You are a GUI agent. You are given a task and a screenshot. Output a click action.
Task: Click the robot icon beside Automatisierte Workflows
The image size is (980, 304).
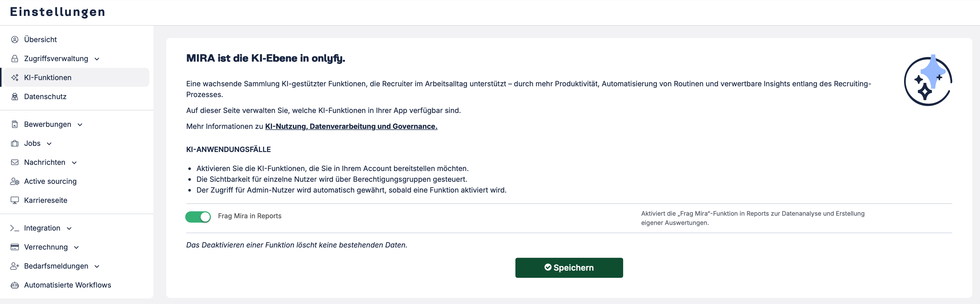tap(14, 284)
